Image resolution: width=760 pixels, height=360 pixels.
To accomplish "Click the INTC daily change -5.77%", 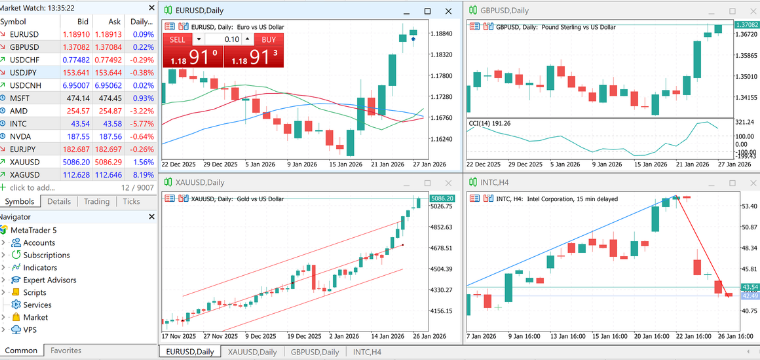I will click(x=142, y=124).
